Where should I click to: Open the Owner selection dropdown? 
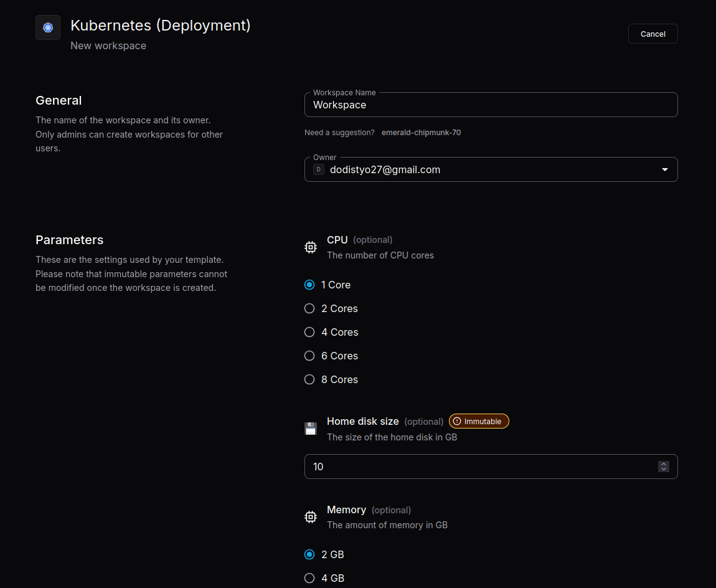click(x=664, y=169)
